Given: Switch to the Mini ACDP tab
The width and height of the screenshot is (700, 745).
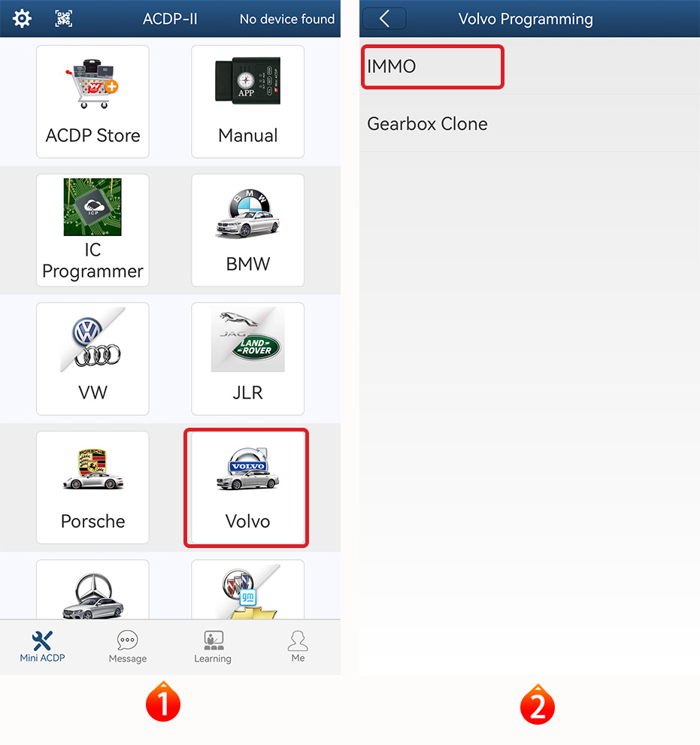Looking at the screenshot, I should click(42, 647).
